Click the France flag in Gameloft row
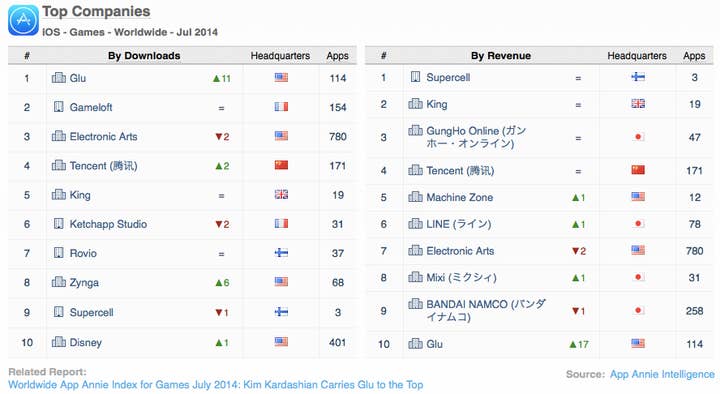 pos(281,107)
